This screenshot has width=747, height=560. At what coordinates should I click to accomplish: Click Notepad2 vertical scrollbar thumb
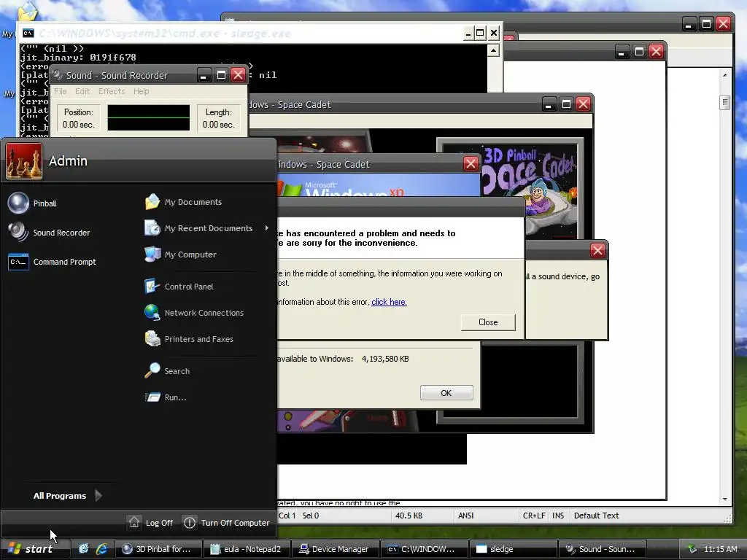coord(724,102)
